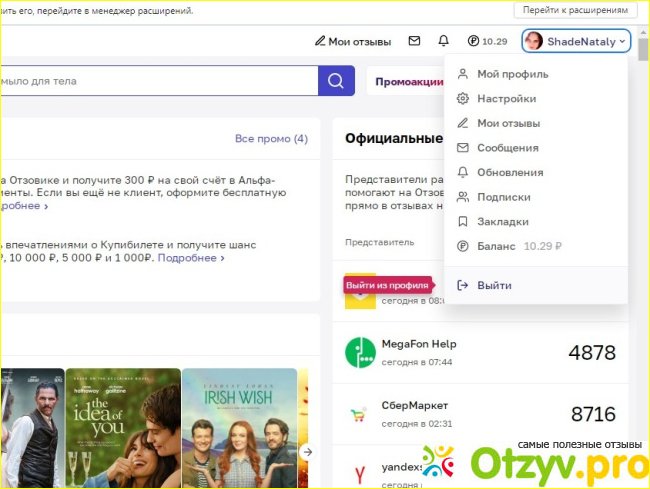Click the magnifier search button
The height and width of the screenshot is (489, 650).
coord(336,81)
